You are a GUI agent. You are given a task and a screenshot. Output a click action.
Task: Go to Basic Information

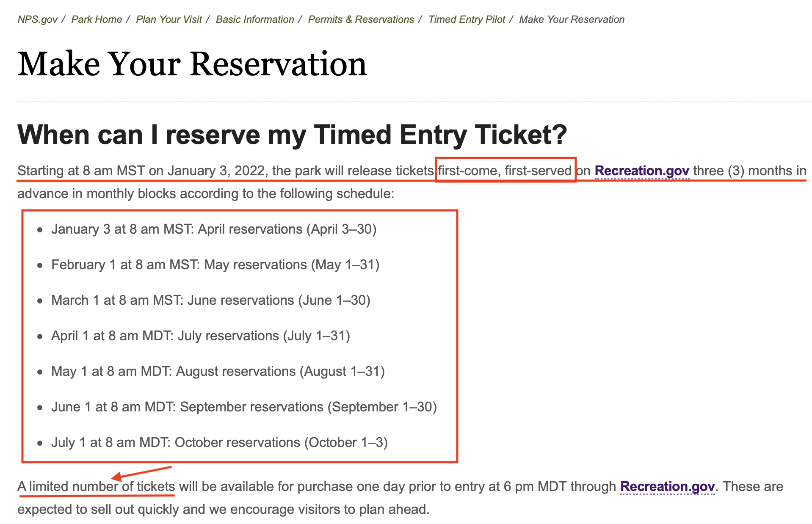click(x=255, y=19)
